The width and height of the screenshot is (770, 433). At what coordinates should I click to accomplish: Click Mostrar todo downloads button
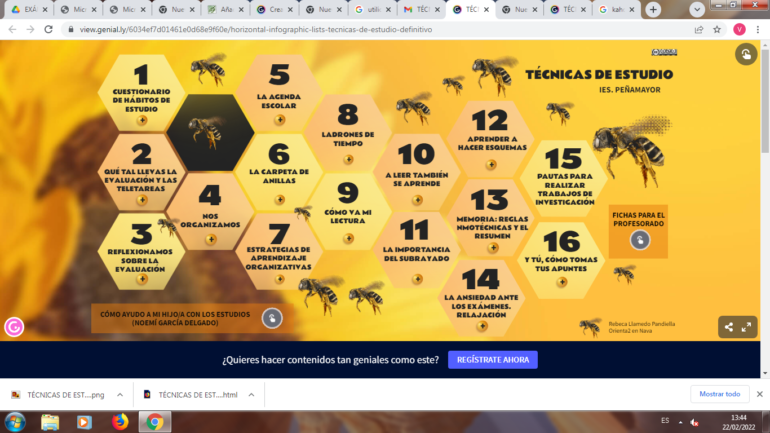tap(719, 394)
